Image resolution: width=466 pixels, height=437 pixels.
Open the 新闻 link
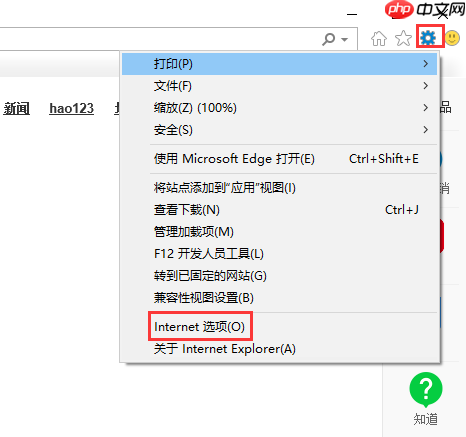(x=16, y=109)
